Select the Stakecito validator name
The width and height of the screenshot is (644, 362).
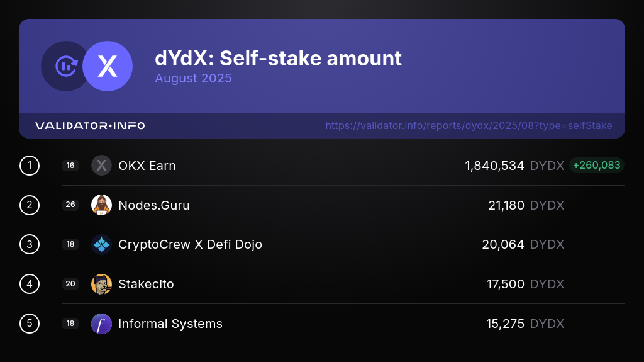pyautogui.click(x=146, y=284)
